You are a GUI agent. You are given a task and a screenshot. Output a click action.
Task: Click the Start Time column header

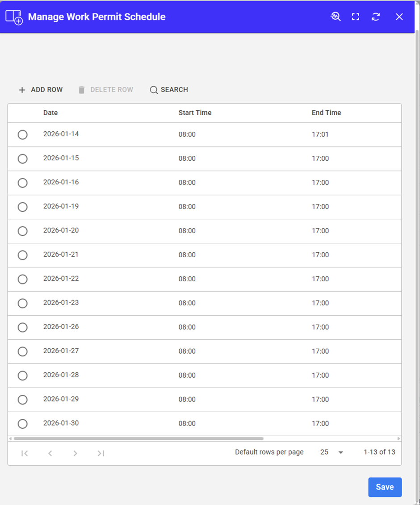coord(195,113)
